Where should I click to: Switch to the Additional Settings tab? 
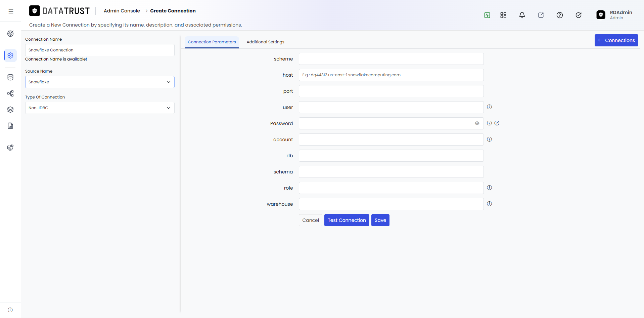click(265, 42)
